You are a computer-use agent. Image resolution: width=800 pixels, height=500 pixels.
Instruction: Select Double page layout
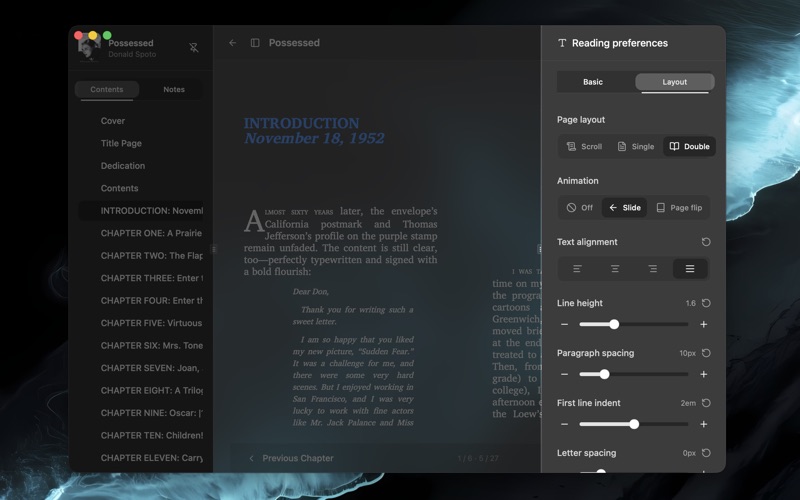689,146
